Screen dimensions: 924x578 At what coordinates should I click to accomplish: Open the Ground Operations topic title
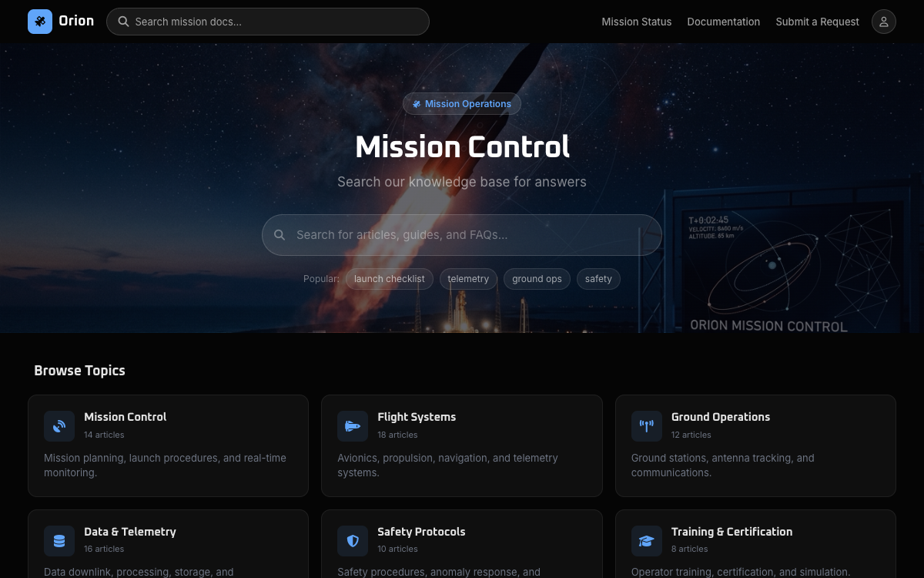(721, 417)
